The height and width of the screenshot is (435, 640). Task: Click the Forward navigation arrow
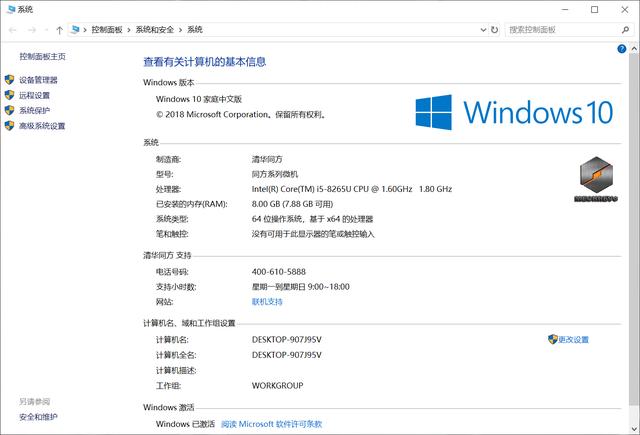[32, 30]
